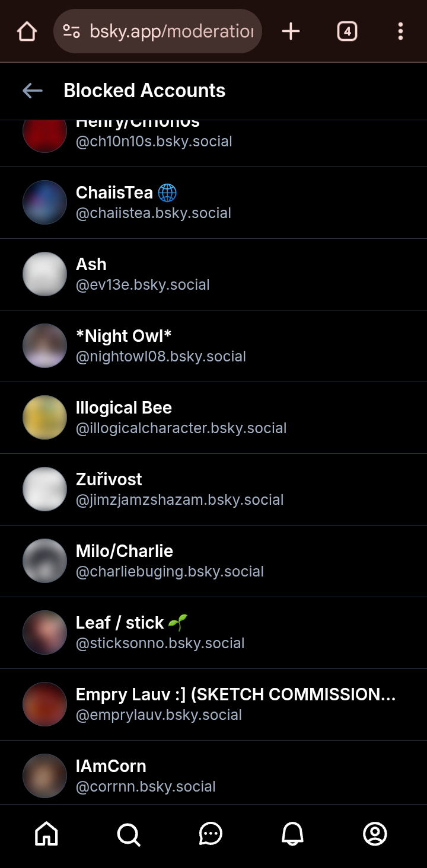Open Notifications bell in bottom bar
Image resolution: width=427 pixels, height=868 pixels.
[292, 834]
